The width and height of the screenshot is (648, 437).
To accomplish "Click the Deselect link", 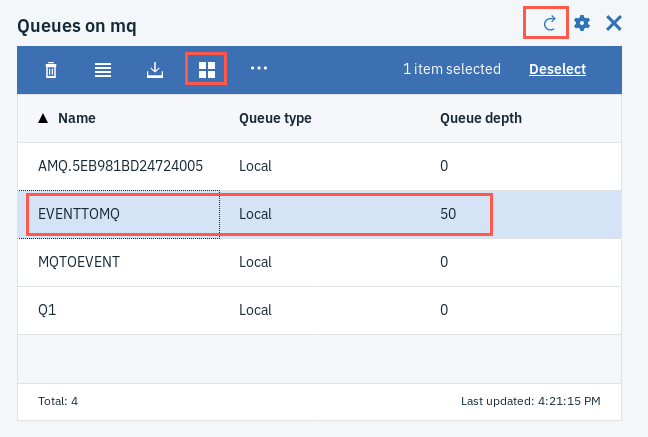I will [557, 69].
